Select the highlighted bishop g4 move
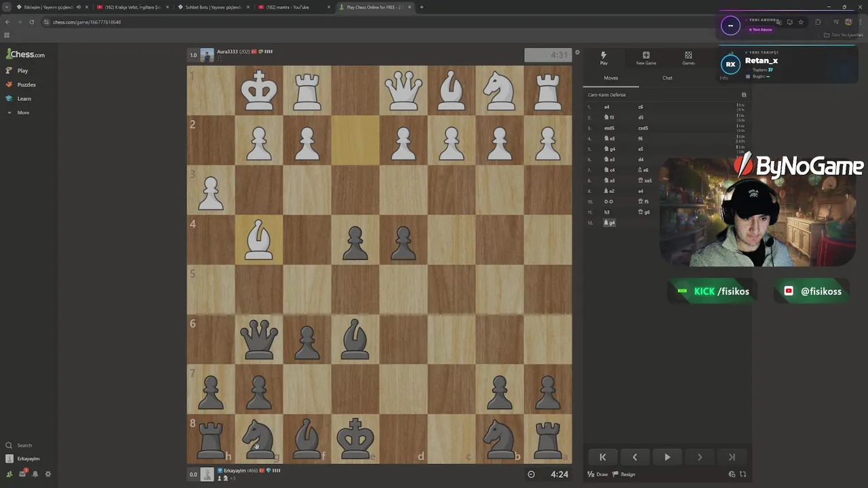This screenshot has height=488, width=868. tap(609, 223)
